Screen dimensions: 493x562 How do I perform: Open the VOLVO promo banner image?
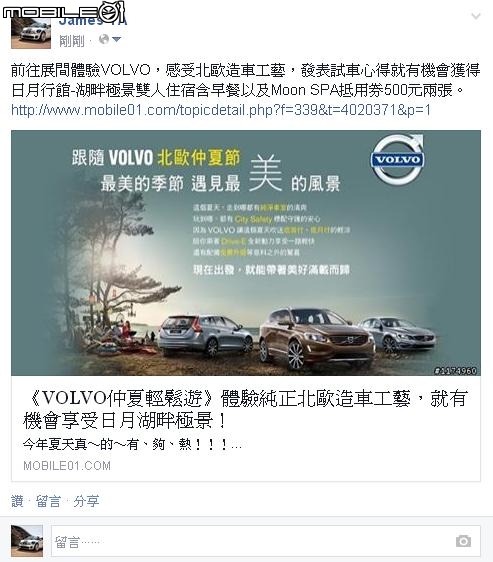click(x=246, y=253)
